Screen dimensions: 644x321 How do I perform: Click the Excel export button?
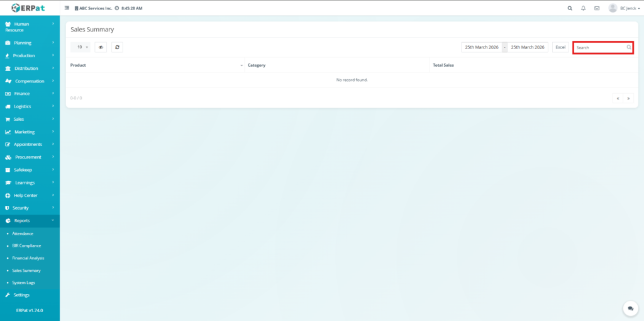coord(560,47)
